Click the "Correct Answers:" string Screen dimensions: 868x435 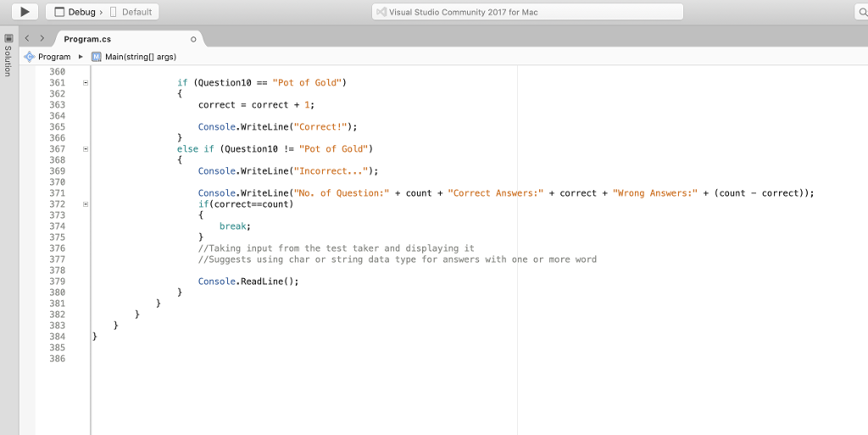(x=495, y=193)
